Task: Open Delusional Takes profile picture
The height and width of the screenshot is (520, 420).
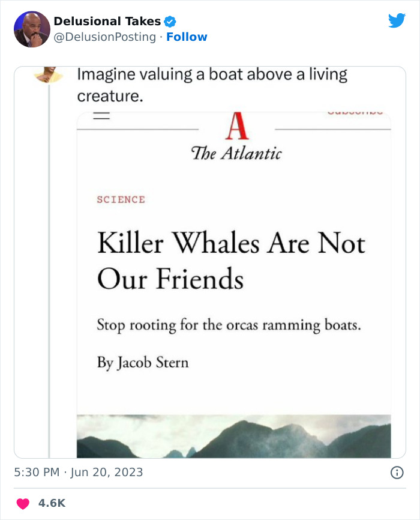Action: click(x=32, y=29)
